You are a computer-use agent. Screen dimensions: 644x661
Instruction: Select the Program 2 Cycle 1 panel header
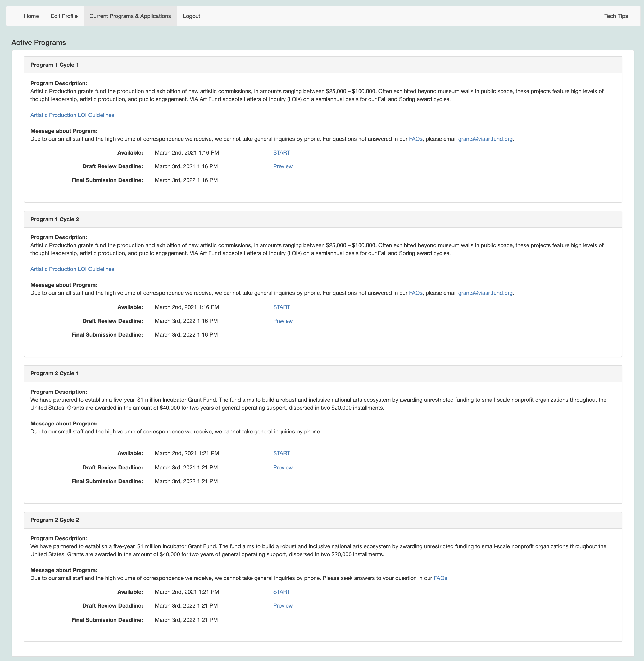click(323, 373)
